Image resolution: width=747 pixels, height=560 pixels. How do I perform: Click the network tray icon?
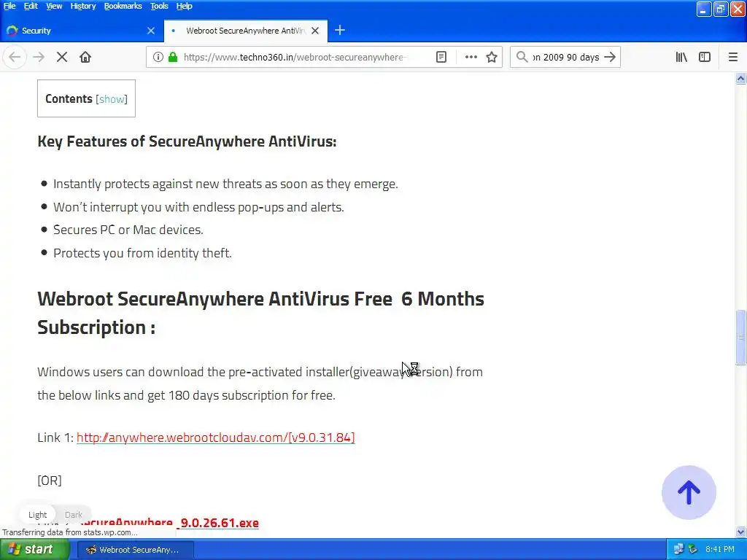click(678, 550)
